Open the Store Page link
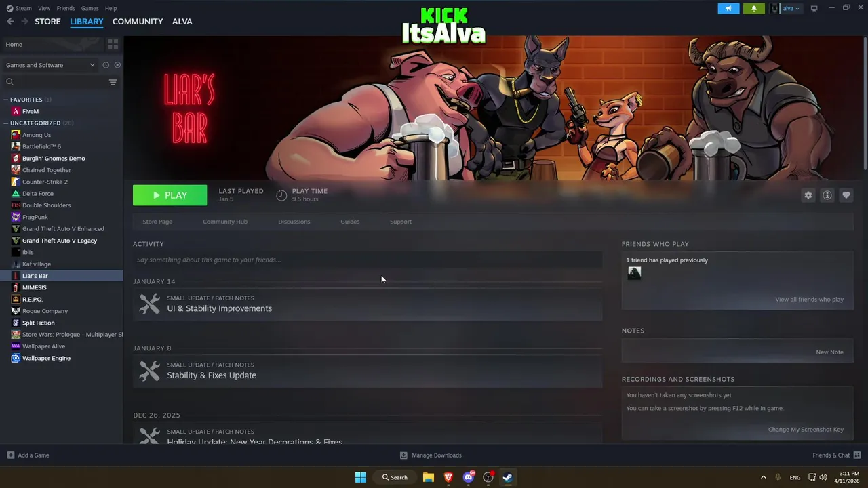The width and height of the screenshot is (868, 488). point(157,222)
